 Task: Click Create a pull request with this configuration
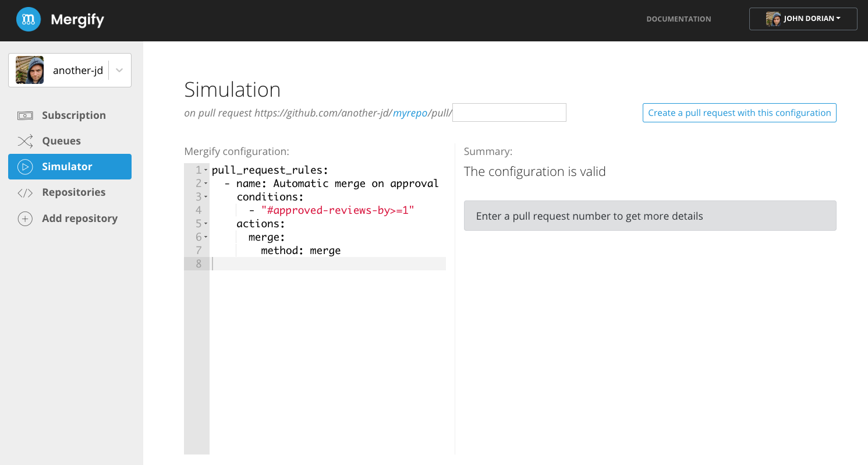point(739,113)
